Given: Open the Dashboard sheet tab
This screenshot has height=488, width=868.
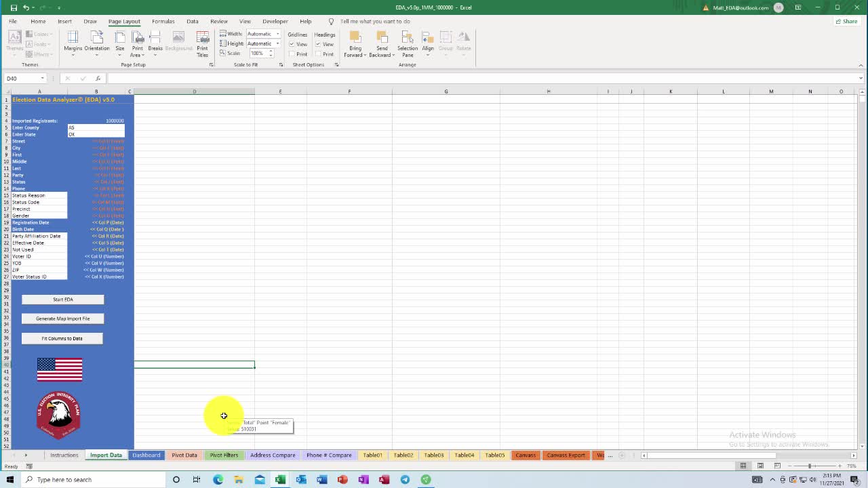Looking at the screenshot, I should pos(146,455).
